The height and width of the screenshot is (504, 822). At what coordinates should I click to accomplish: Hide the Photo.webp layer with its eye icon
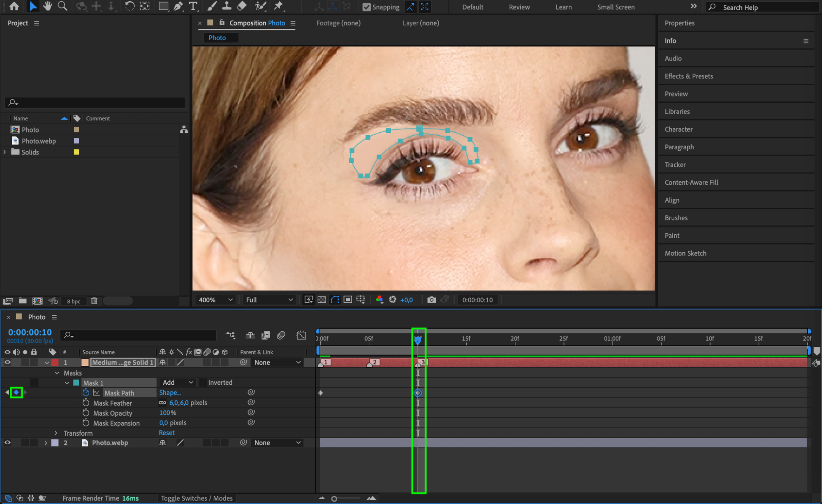pos(7,443)
